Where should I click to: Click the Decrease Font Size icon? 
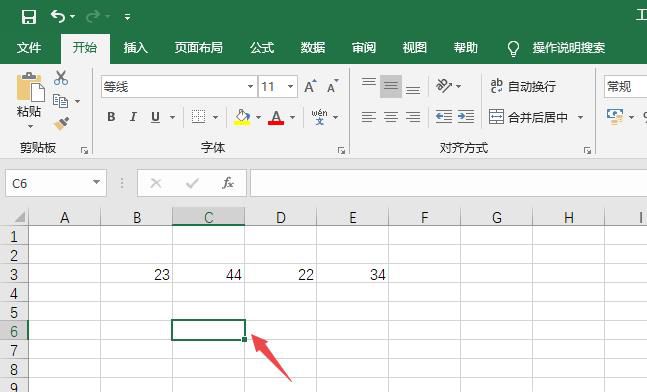(333, 86)
